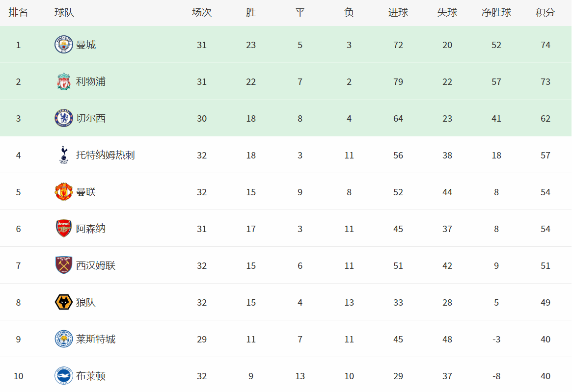Viewport: 572px width, 392px height.
Task: Sort by the 积分 column header
Action: point(545,12)
